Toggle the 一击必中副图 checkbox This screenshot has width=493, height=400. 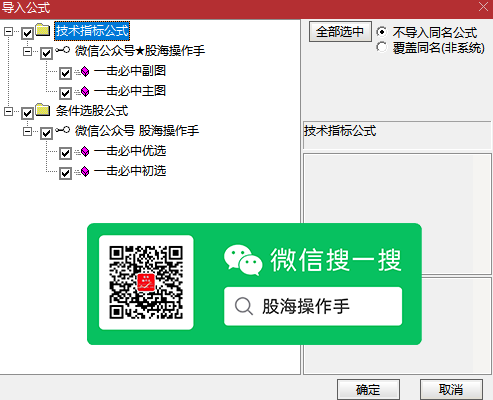tap(65, 73)
